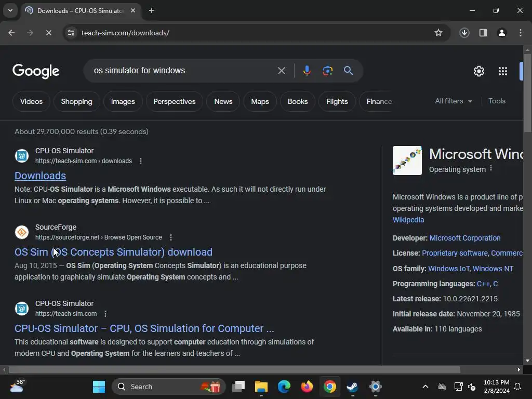
Task: Expand the All filters dropdown
Action: point(454,101)
